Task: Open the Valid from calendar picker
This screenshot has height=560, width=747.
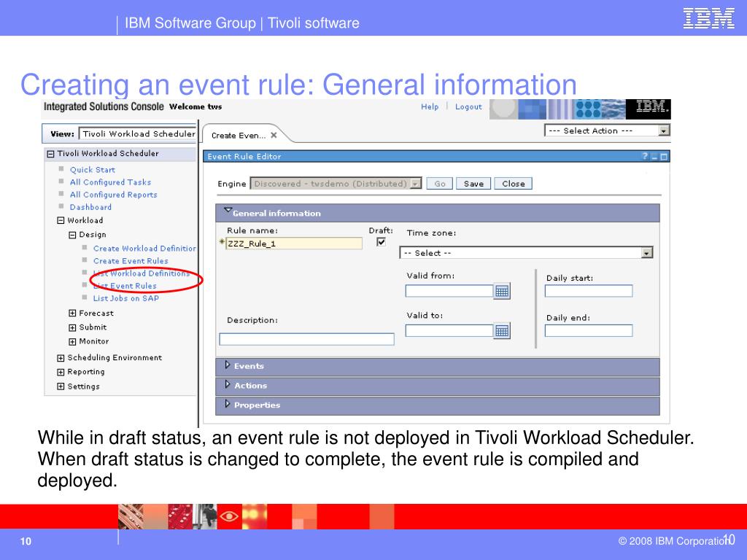Action: click(502, 291)
